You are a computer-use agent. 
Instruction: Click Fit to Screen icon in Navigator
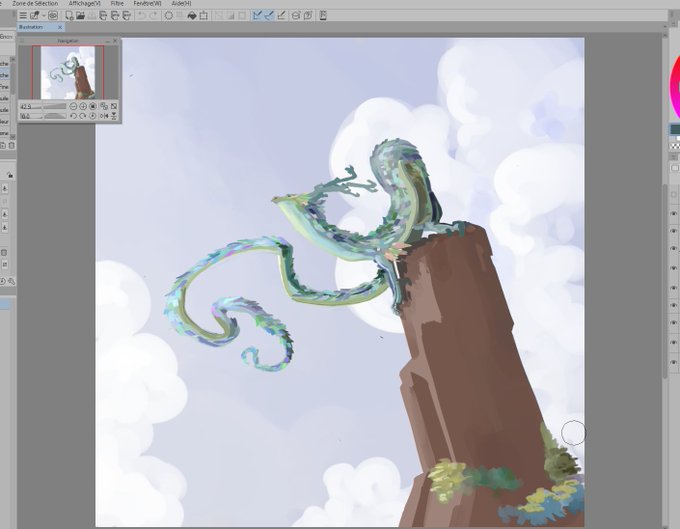click(114, 106)
